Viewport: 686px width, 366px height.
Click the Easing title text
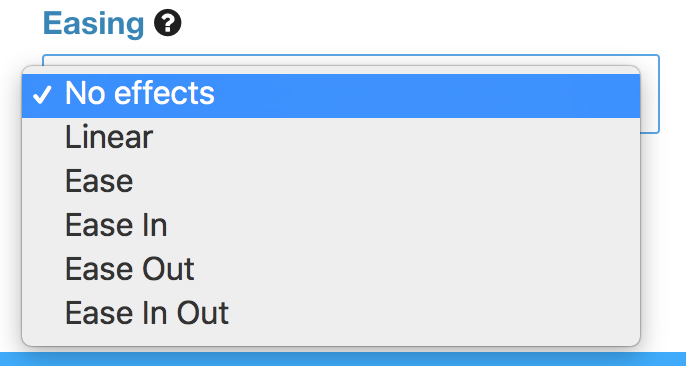tap(94, 24)
